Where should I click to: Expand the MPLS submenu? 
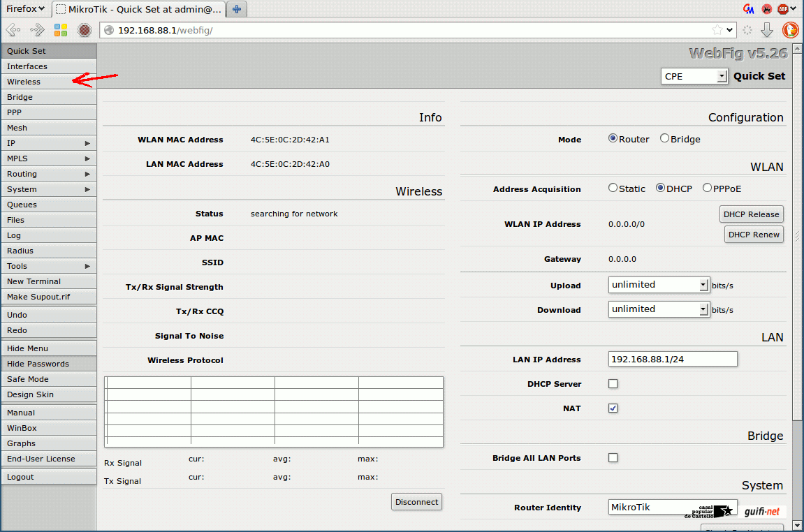[x=48, y=158]
